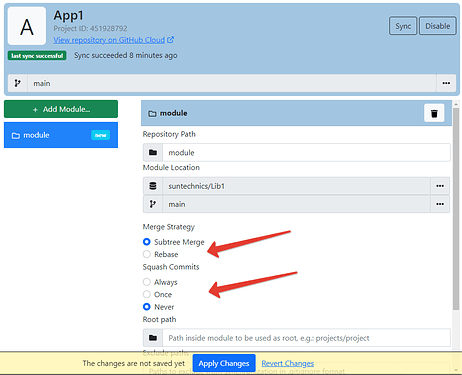Click the last sync successful badge
This screenshot has height=375, width=462.
coord(37,56)
